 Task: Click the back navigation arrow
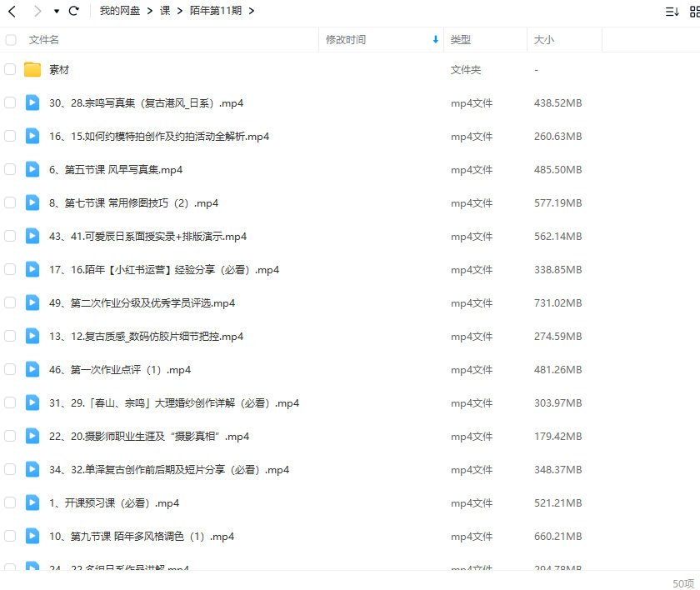(11, 12)
